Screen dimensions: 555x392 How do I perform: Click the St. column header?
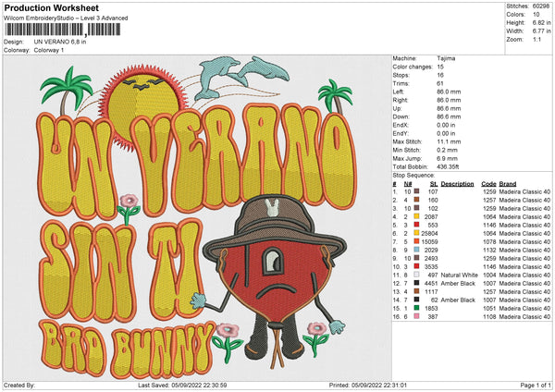pyautogui.click(x=434, y=184)
